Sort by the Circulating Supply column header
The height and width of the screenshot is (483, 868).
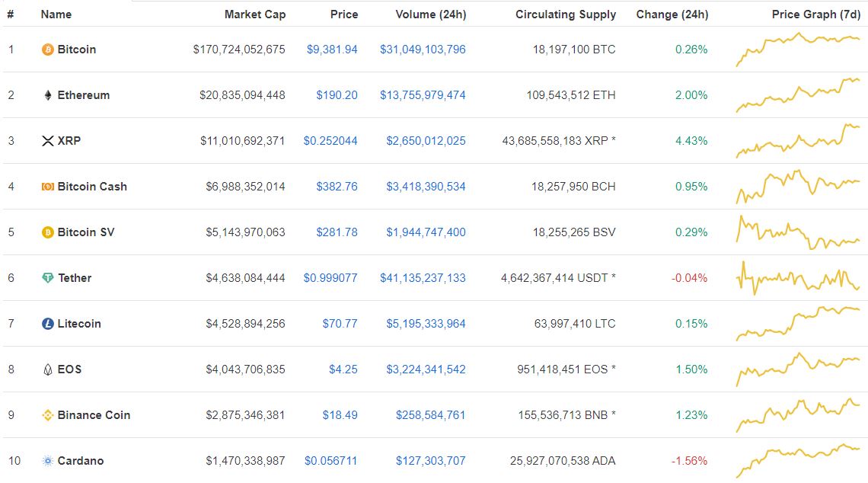(x=565, y=14)
